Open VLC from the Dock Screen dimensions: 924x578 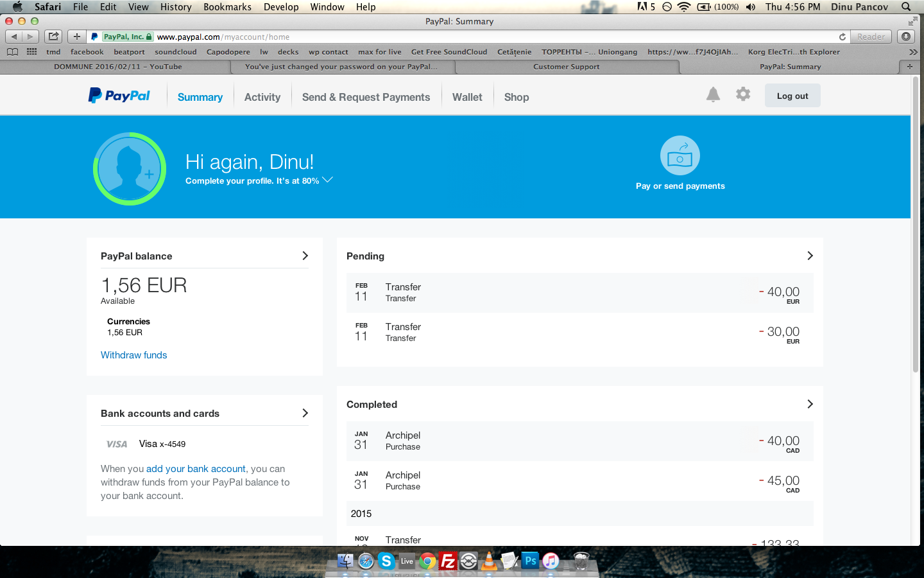pyautogui.click(x=489, y=561)
